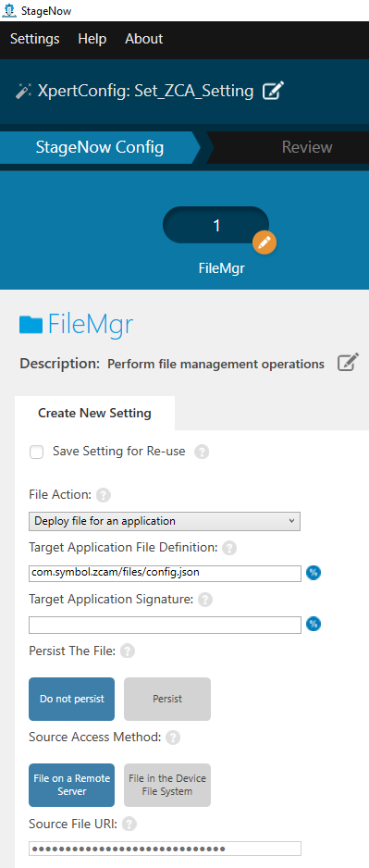Open the Settings menu
The height and width of the screenshot is (868, 369).
35,39
